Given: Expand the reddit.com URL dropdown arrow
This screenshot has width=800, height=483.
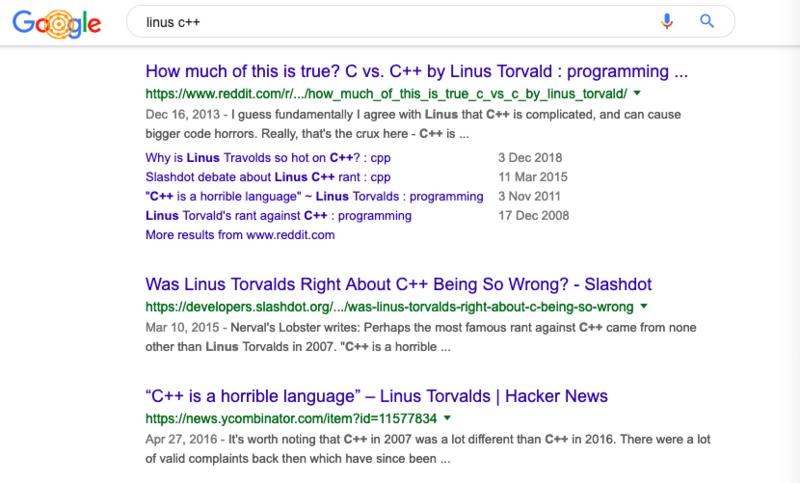Looking at the screenshot, I should pyautogui.click(x=637, y=93).
